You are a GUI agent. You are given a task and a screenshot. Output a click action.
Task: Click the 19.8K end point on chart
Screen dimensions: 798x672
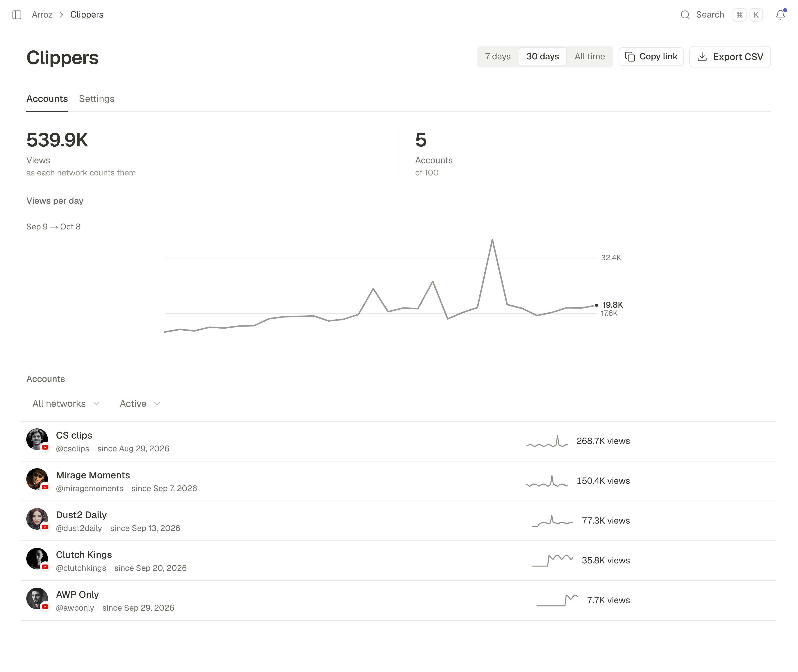coord(596,305)
